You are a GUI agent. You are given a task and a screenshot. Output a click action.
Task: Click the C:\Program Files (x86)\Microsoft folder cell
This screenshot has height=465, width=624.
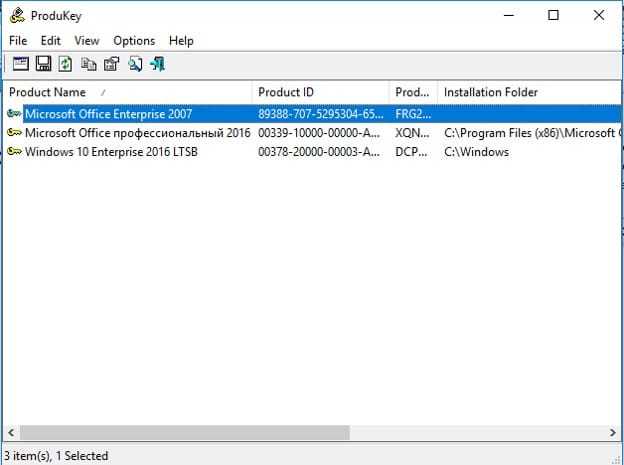[532, 133]
